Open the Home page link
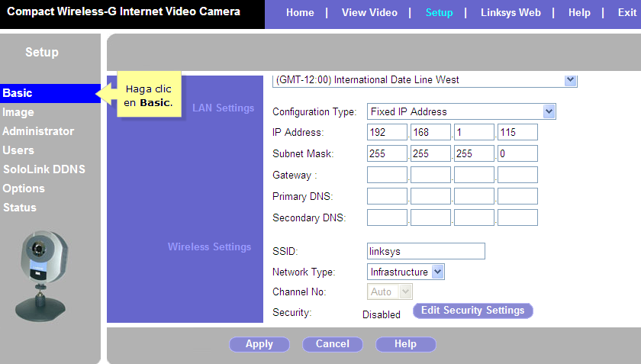This screenshot has height=364, width=641. click(300, 13)
